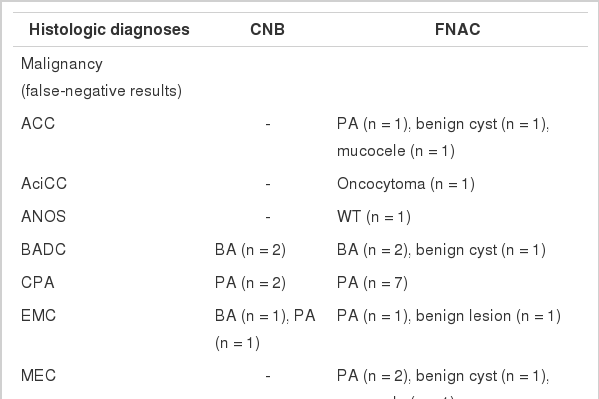Click the Histologic diagnoses column header
599x399 pixels.
109,30
